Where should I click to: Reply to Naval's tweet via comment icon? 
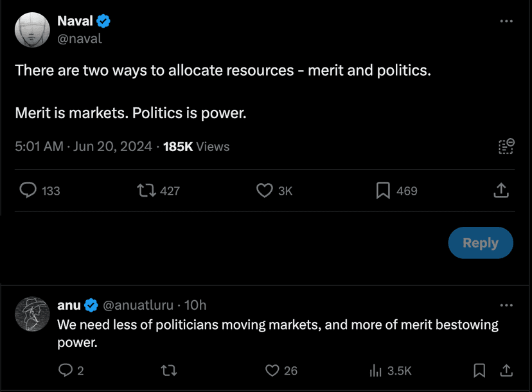pyautogui.click(x=28, y=190)
